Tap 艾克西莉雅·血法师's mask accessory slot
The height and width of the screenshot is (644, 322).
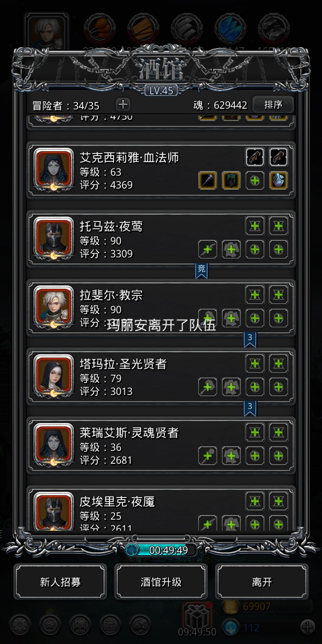point(278,180)
